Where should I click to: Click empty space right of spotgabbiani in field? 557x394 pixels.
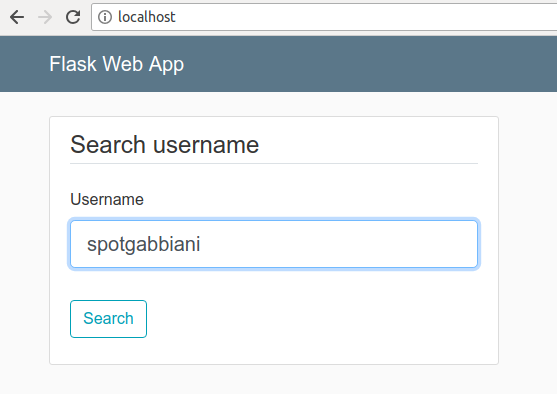[x=337, y=244]
